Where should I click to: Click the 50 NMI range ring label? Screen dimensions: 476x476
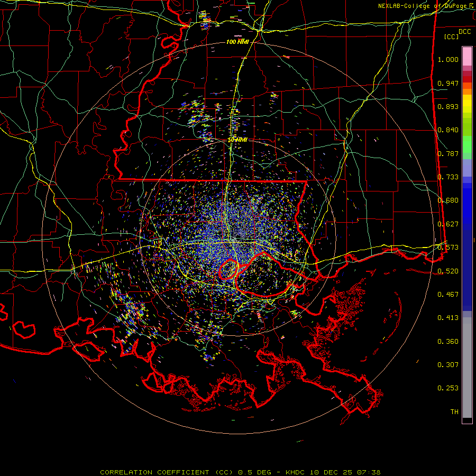point(237,140)
